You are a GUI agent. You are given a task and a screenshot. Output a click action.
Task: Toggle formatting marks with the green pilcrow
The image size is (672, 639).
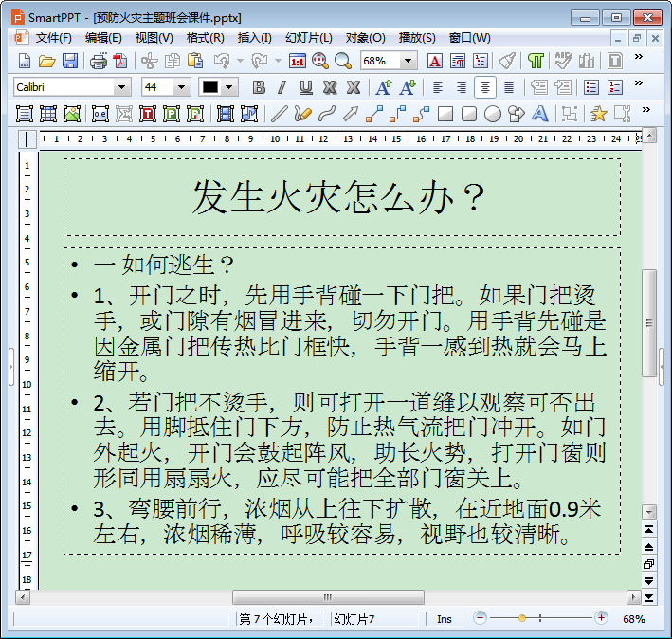coord(536,61)
